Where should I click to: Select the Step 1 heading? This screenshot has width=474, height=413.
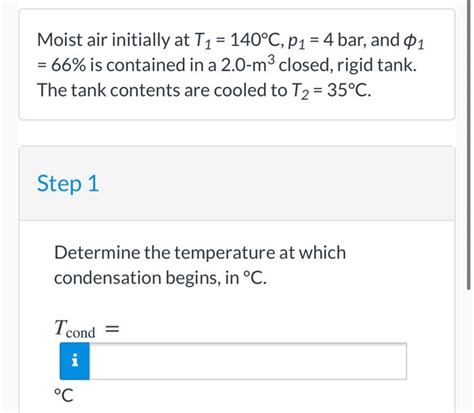[x=68, y=183]
